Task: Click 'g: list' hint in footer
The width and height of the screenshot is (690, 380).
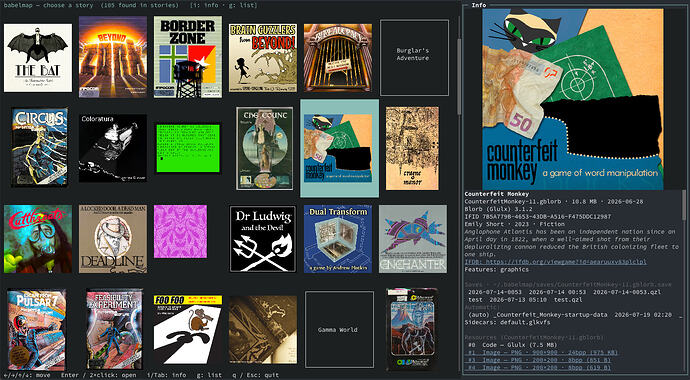Action: click(209, 375)
